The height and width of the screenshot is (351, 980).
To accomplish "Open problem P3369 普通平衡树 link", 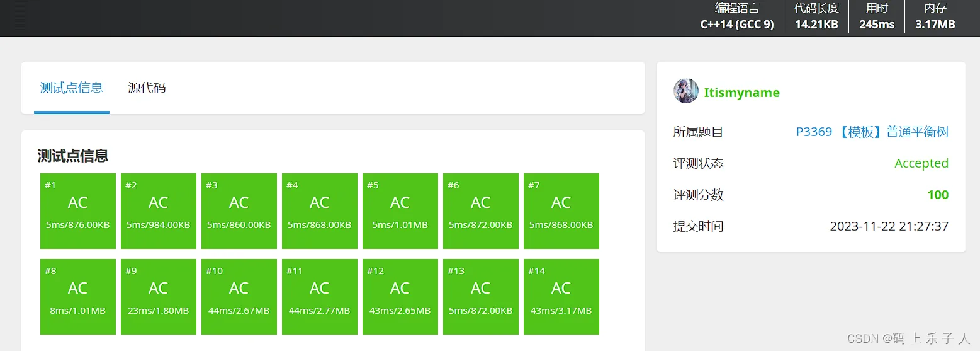I will click(872, 132).
